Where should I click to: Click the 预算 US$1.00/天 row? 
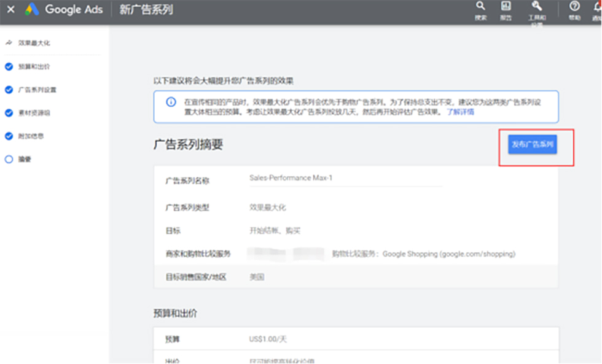[x=356, y=339]
